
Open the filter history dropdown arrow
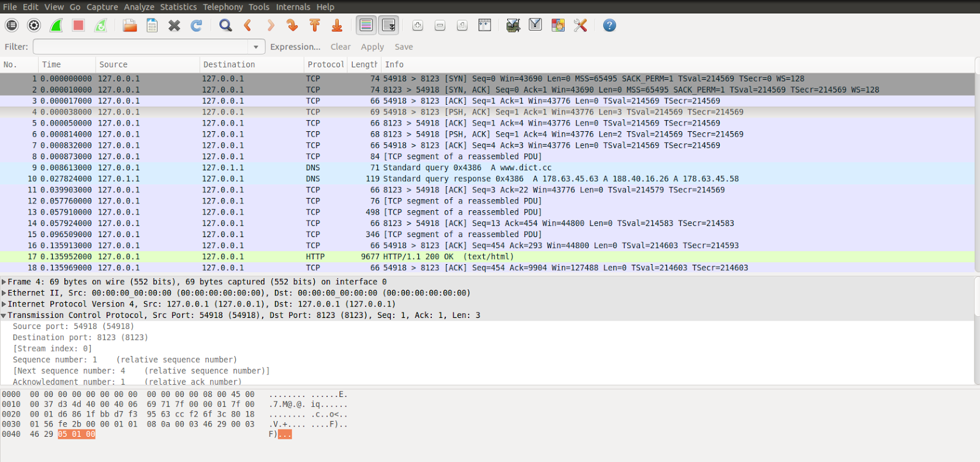(x=256, y=47)
